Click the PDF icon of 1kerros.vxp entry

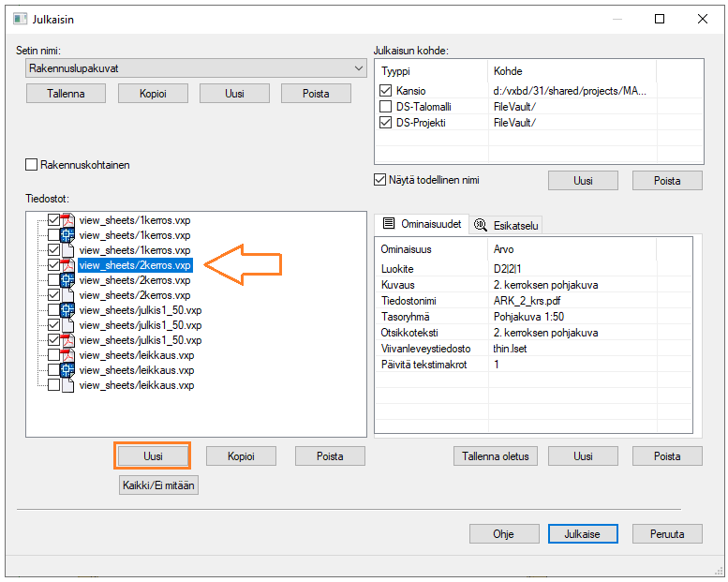(x=67, y=220)
